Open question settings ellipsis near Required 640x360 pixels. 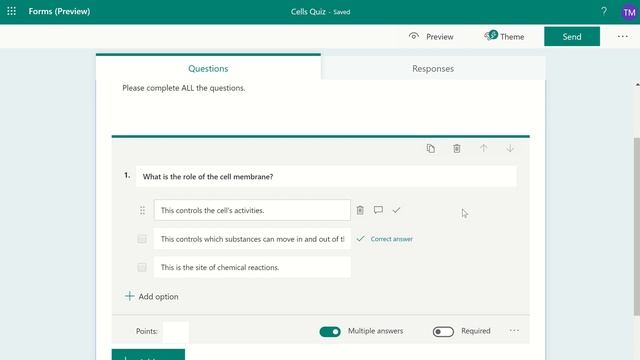(514, 331)
